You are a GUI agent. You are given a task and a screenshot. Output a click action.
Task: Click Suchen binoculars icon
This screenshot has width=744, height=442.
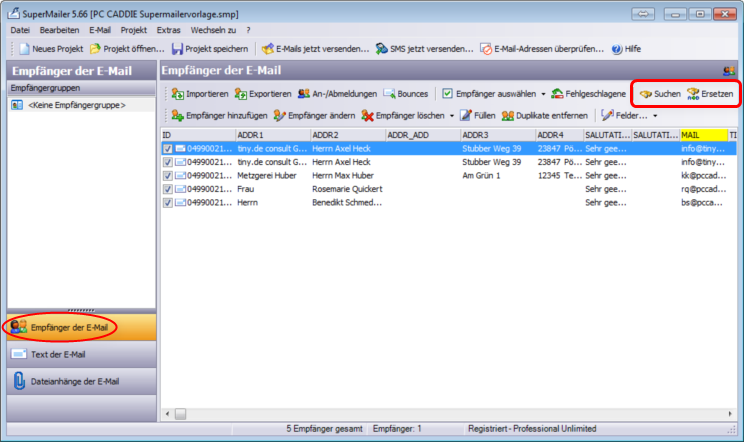(x=646, y=93)
